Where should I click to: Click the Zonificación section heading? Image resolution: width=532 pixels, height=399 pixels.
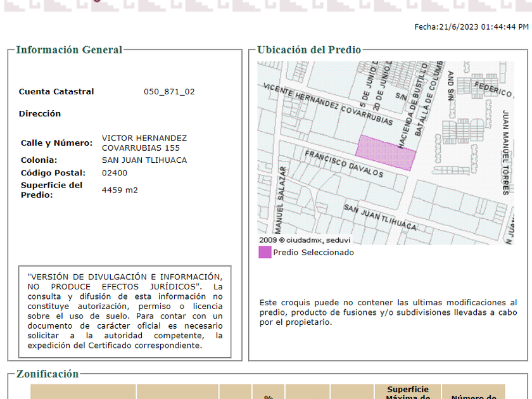(x=47, y=374)
